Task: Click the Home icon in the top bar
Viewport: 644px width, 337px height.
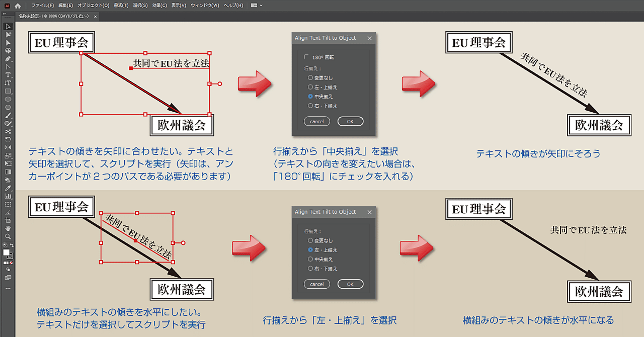Action: pyautogui.click(x=17, y=5)
